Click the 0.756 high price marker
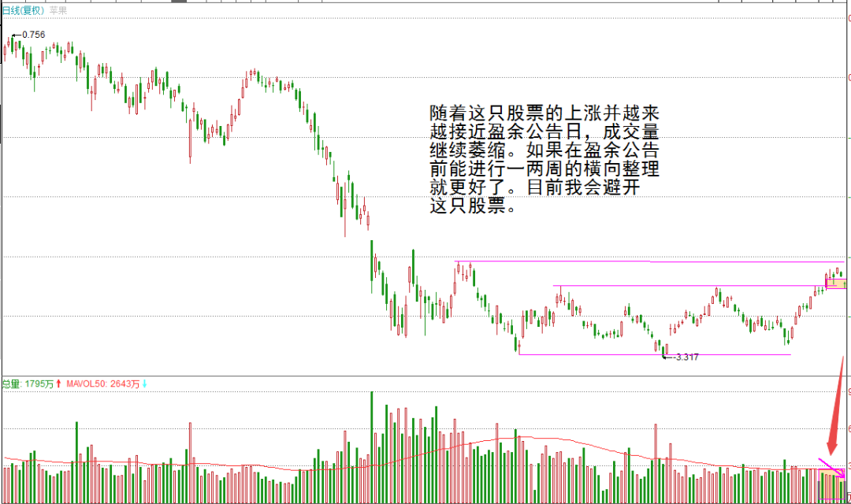Screen dimensions: 851x504 pos(33,35)
